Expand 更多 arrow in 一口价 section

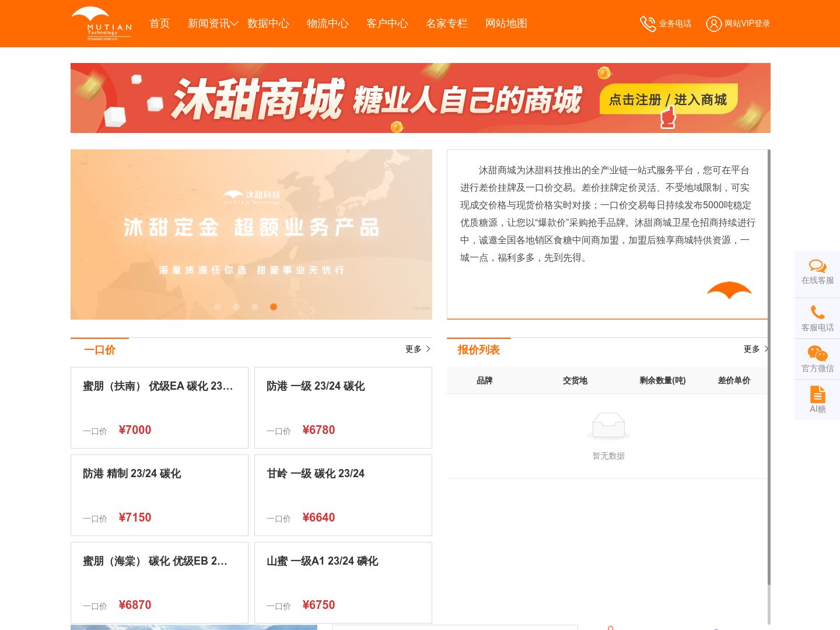click(x=428, y=349)
